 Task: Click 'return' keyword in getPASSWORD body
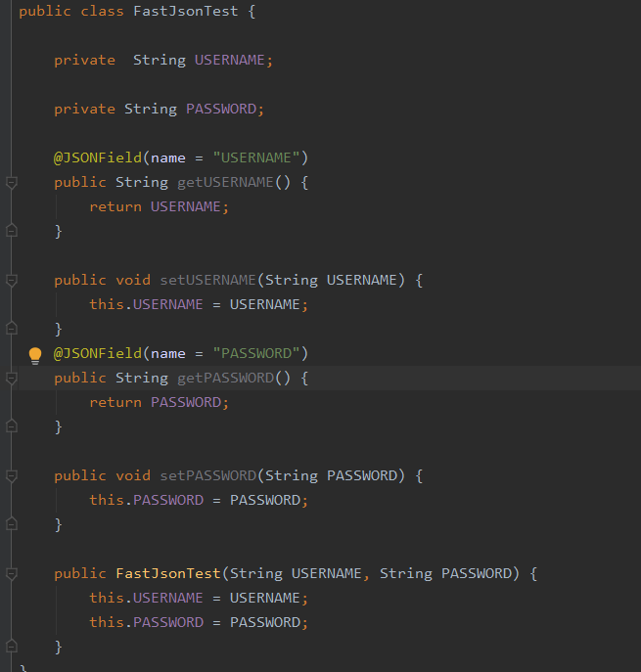pos(115,402)
